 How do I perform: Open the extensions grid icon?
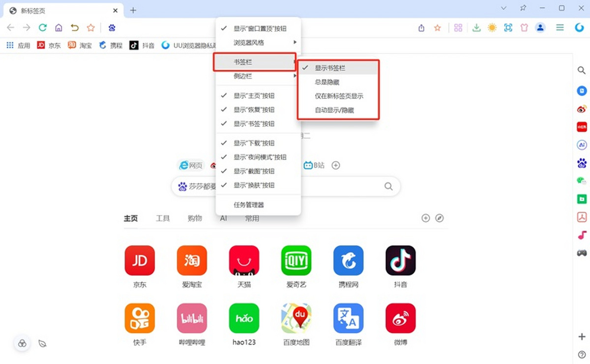coord(458,28)
